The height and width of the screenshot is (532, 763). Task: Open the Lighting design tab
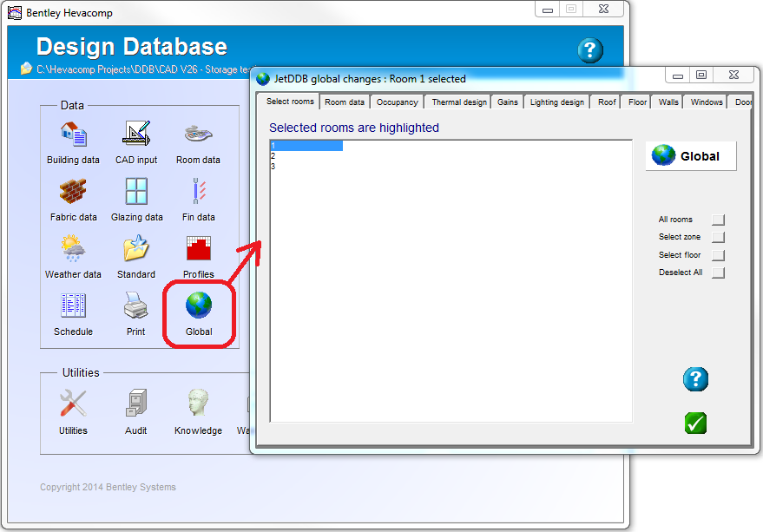(556, 102)
